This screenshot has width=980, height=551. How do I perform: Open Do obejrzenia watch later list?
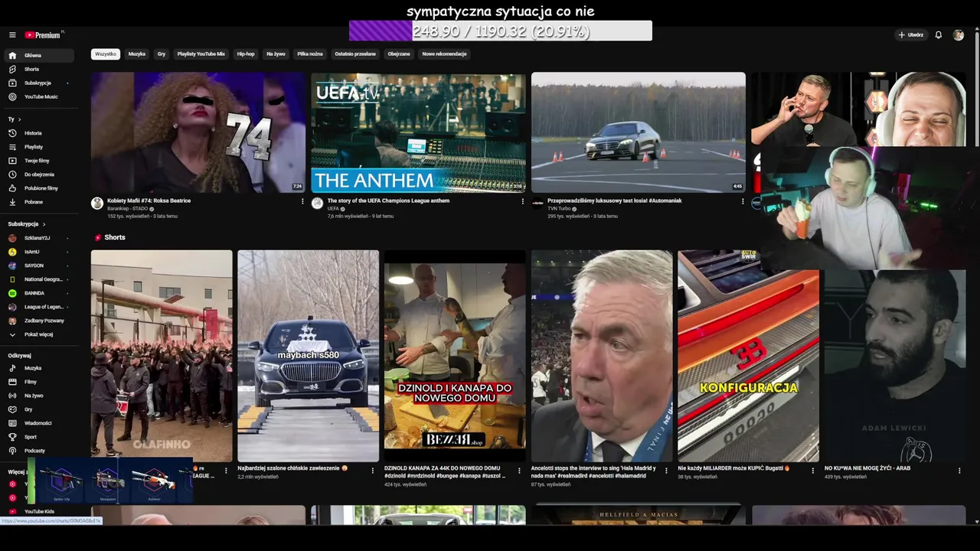(39, 174)
